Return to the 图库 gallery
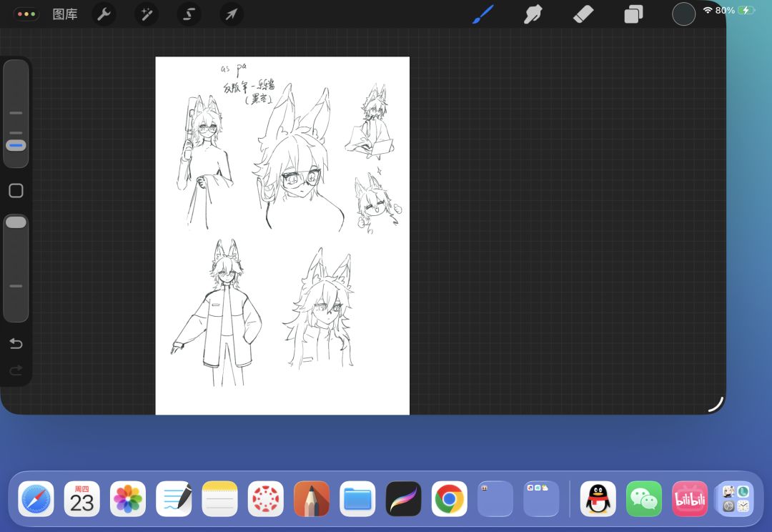The height and width of the screenshot is (532, 772). click(x=65, y=14)
